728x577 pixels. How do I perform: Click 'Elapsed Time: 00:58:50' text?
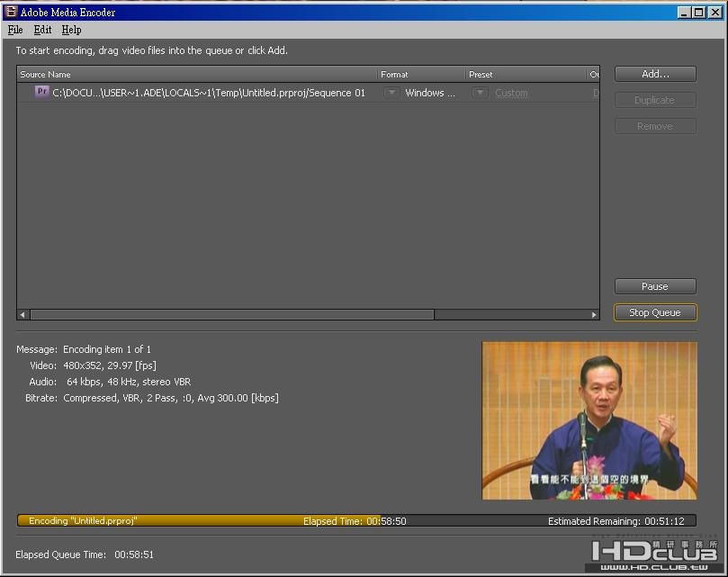[x=355, y=521]
